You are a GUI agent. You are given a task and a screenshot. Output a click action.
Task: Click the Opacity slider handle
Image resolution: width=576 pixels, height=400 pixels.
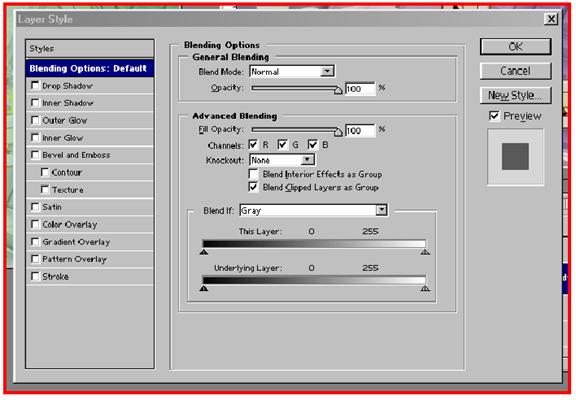click(338, 90)
